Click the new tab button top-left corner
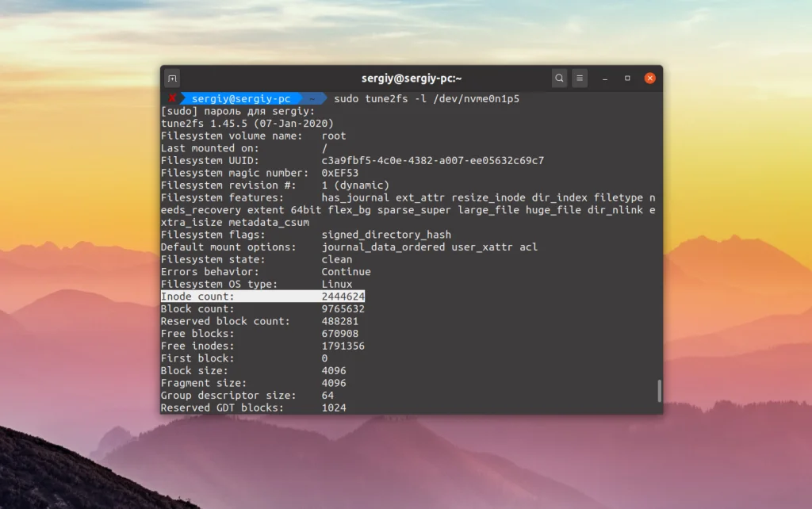 pos(171,78)
